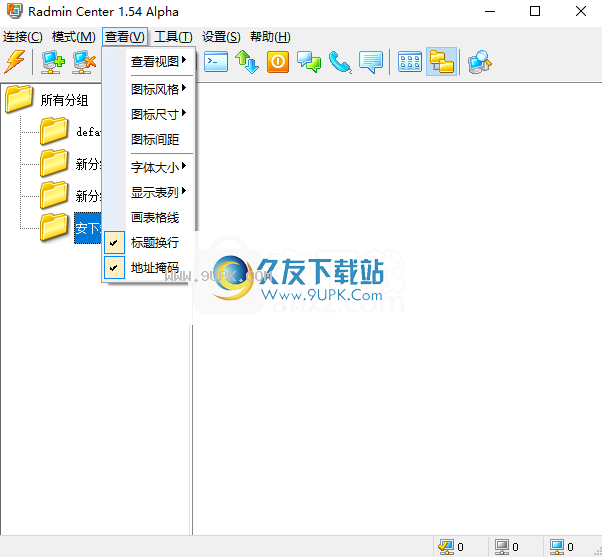Click the connected computers status icon
602x557 pixels.
tap(446, 547)
